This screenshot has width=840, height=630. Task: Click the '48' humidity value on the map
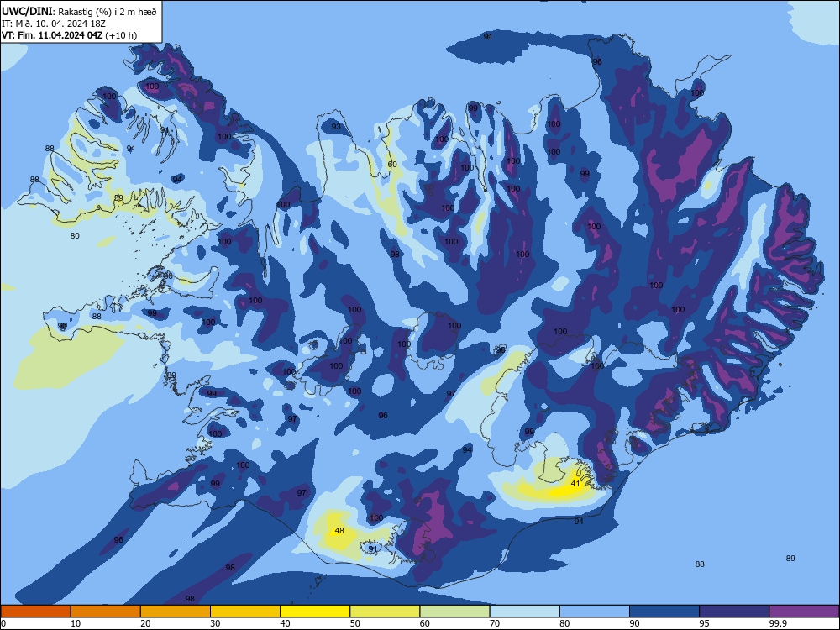click(339, 530)
